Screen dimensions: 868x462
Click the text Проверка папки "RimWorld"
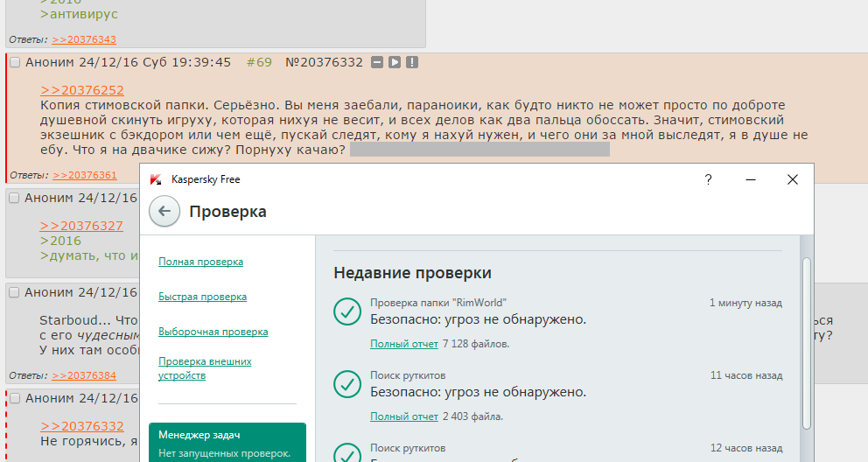click(437, 303)
